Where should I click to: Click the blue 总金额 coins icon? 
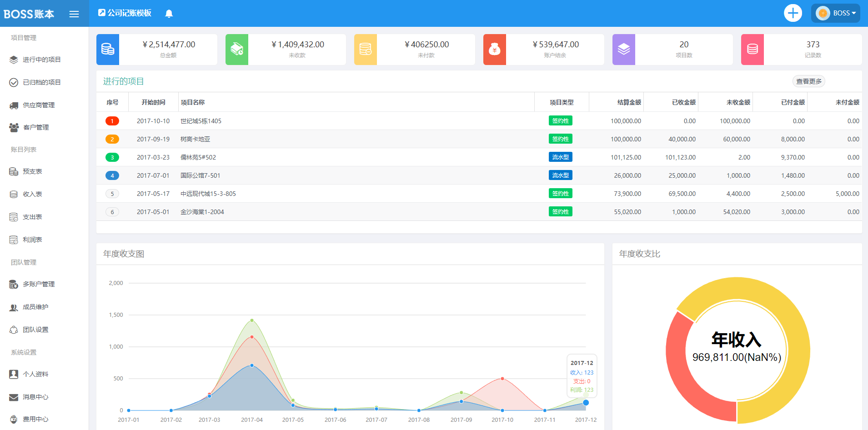(x=108, y=50)
